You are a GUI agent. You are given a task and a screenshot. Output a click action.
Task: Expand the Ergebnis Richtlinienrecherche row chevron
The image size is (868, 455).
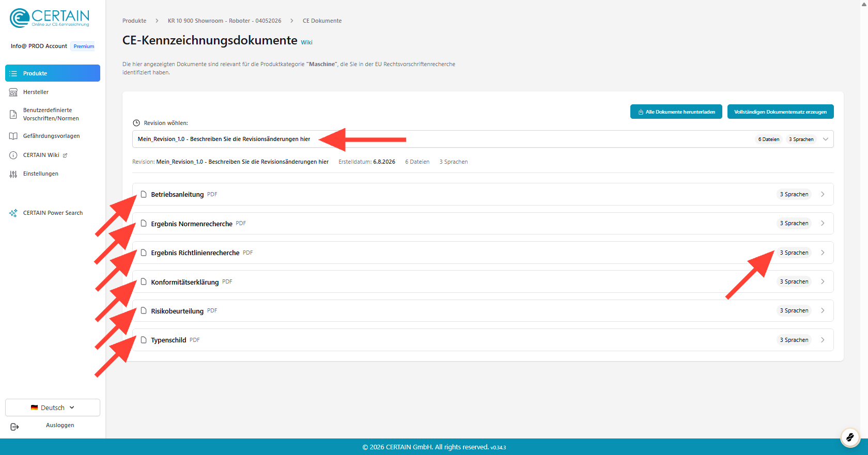click(823, 253)
